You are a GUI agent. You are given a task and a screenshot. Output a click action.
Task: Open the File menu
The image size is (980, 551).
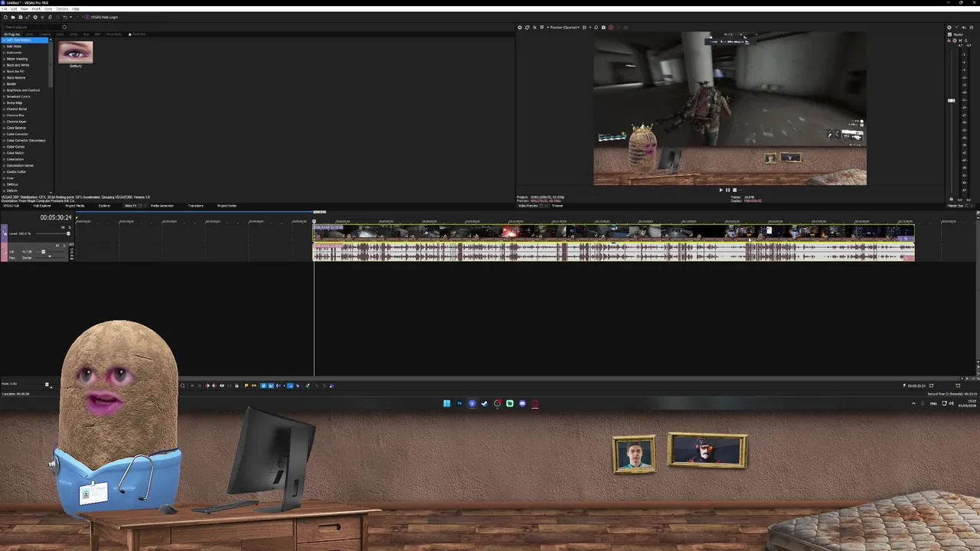pos(5,9)
